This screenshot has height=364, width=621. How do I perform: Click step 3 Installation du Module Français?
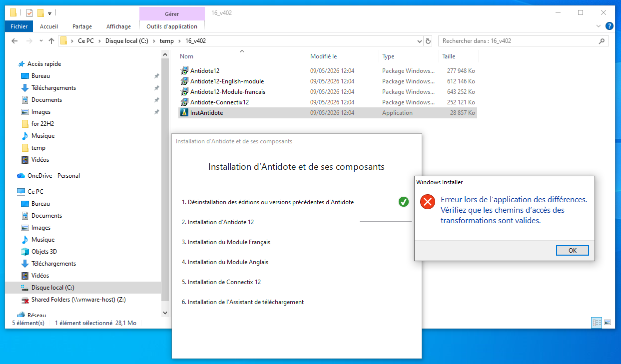pos(226,242)
